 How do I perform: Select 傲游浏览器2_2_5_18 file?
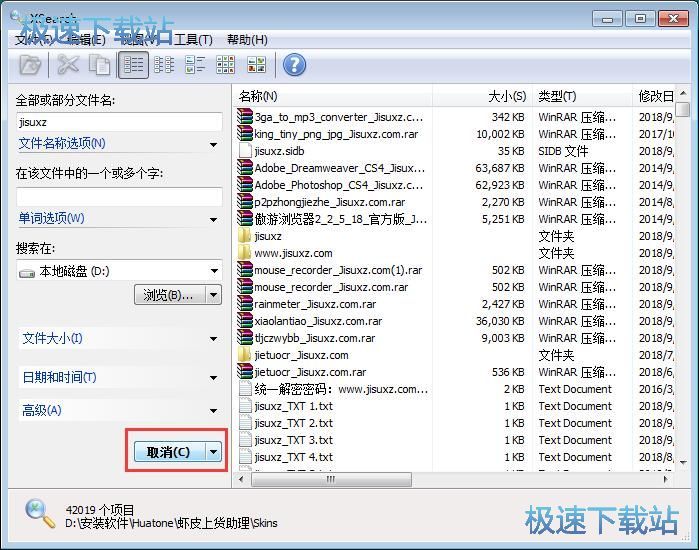click(341, 219)
